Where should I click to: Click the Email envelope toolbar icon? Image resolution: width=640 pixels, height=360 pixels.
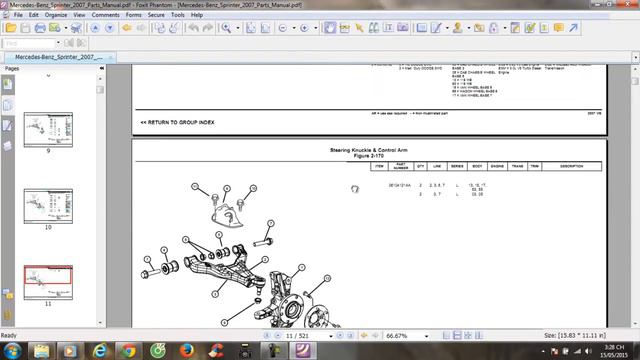(x=54, y=28)
